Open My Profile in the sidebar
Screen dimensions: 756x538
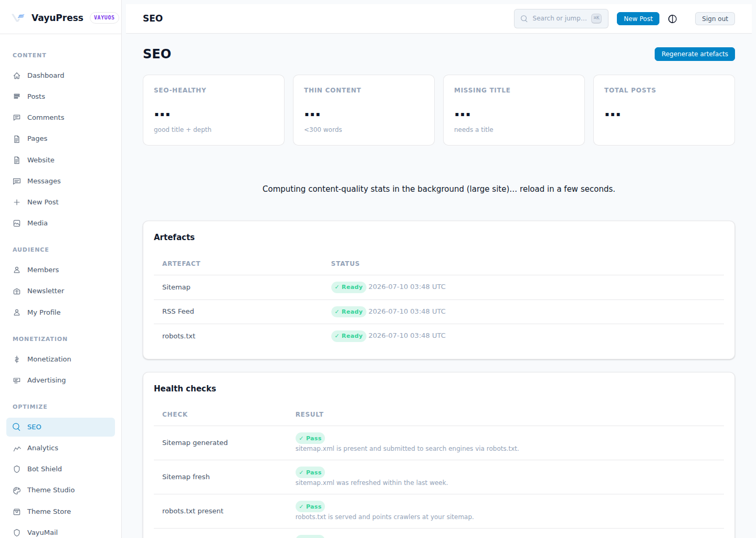pos(60,313)
